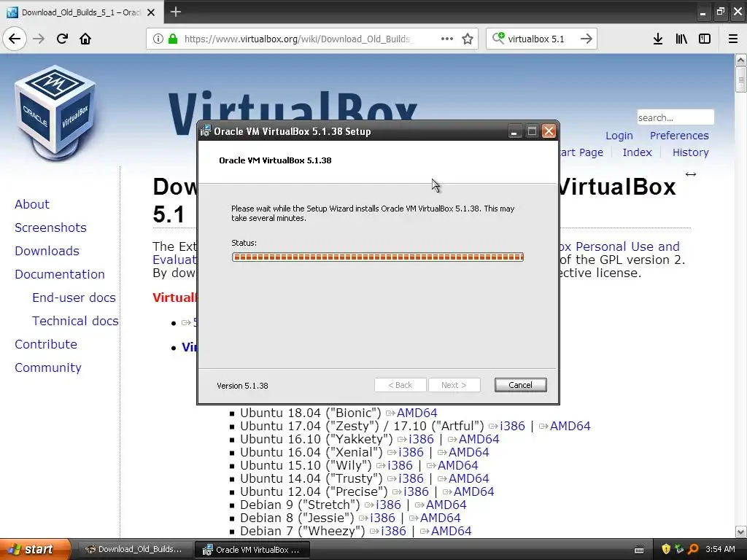Open the Index wiki link
The image size is (747, 560).
click(637, 152)
